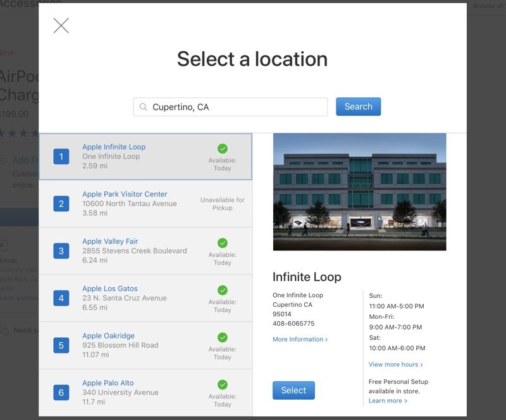Open Learn more about Personal Setup

pos(388,400)
